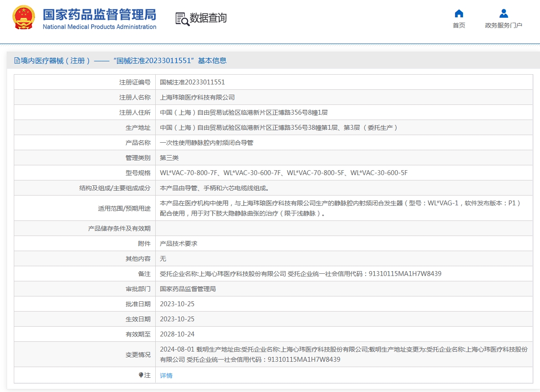
Task: Click the 审批部门 row label
Action: coord(138,289)
